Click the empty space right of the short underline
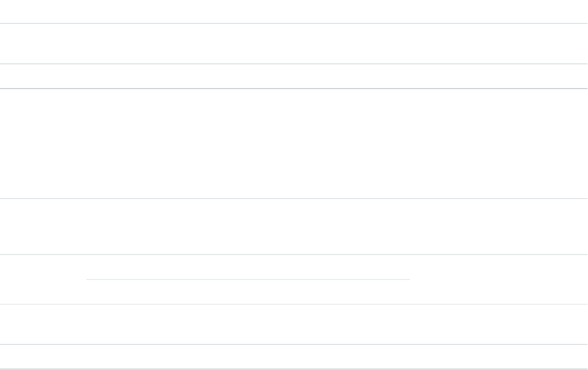 click(499, 279)
